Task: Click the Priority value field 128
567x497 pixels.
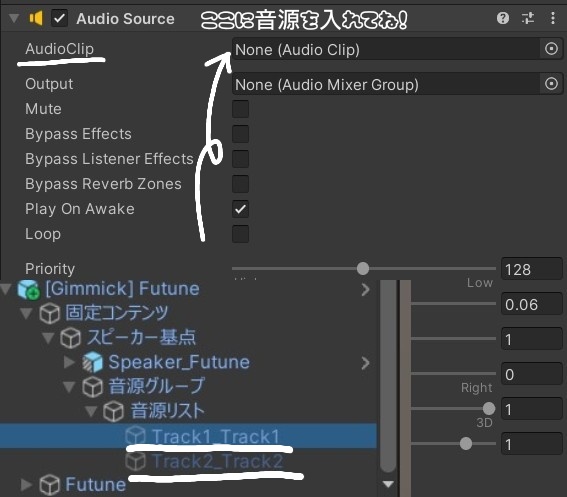Action: pos(532,269)
